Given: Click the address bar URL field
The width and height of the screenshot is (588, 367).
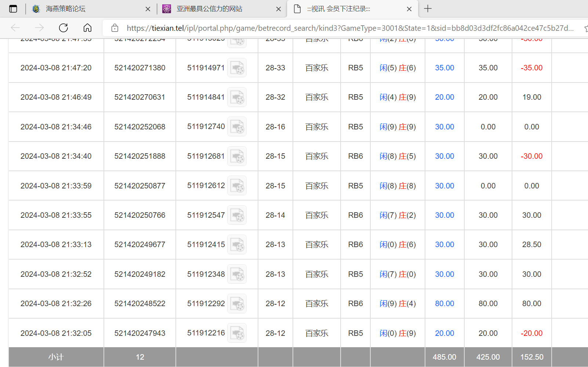Looking at the screenshot, I should coord(349,28).
